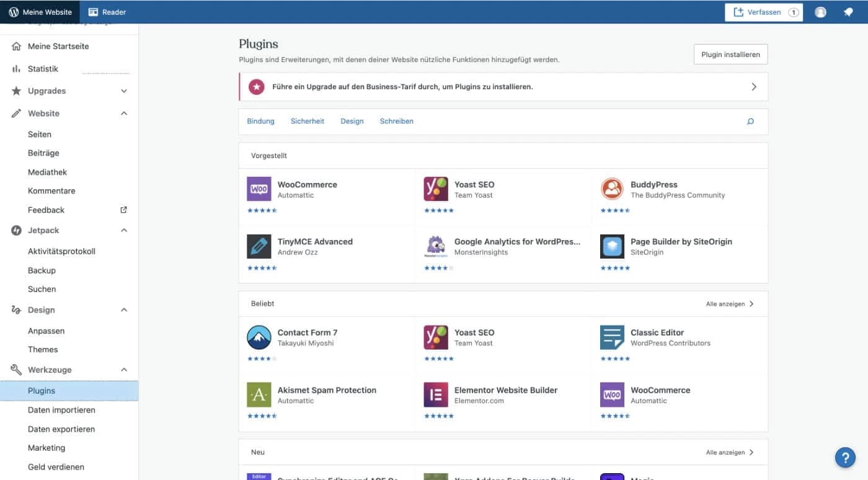868x480 pixels.
Task: Click the Elementor Website Builder icon
Action: coord(435,394)
